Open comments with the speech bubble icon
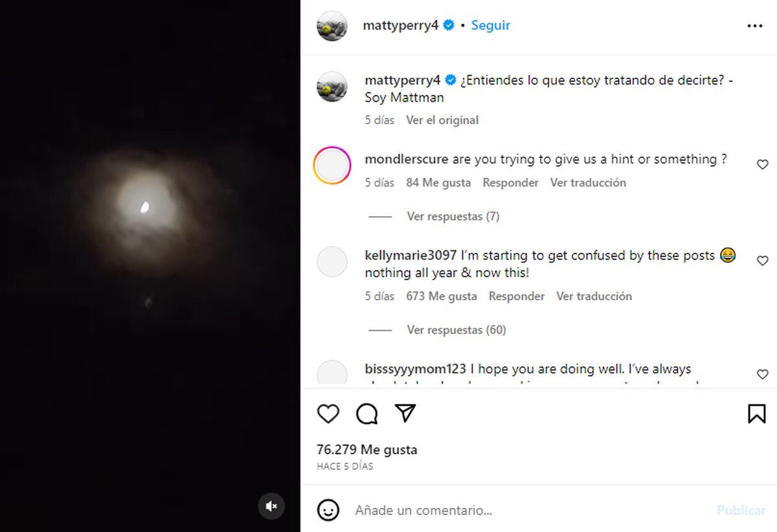Viewport: 777px width, 532px height. (x=366, y=414)
